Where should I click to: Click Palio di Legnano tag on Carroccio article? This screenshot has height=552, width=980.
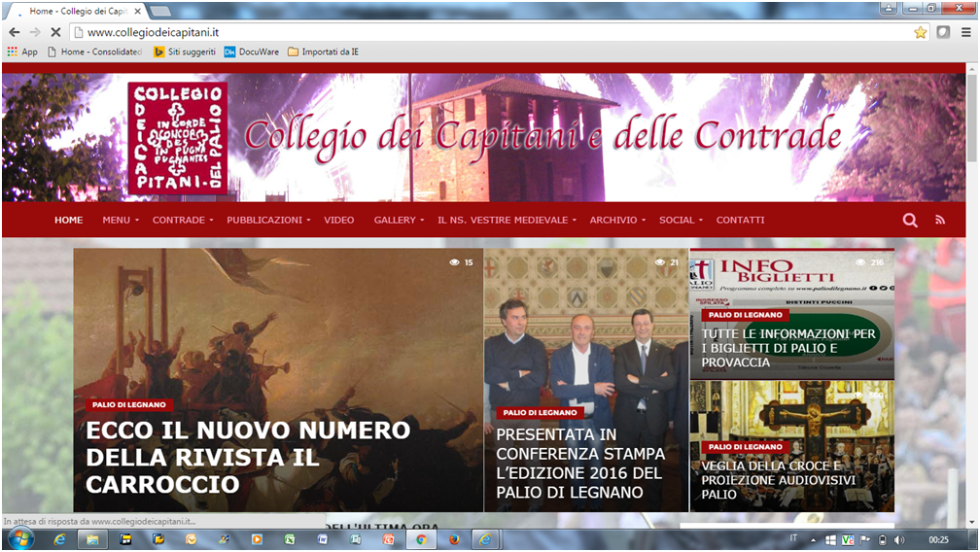coord(129,404)
